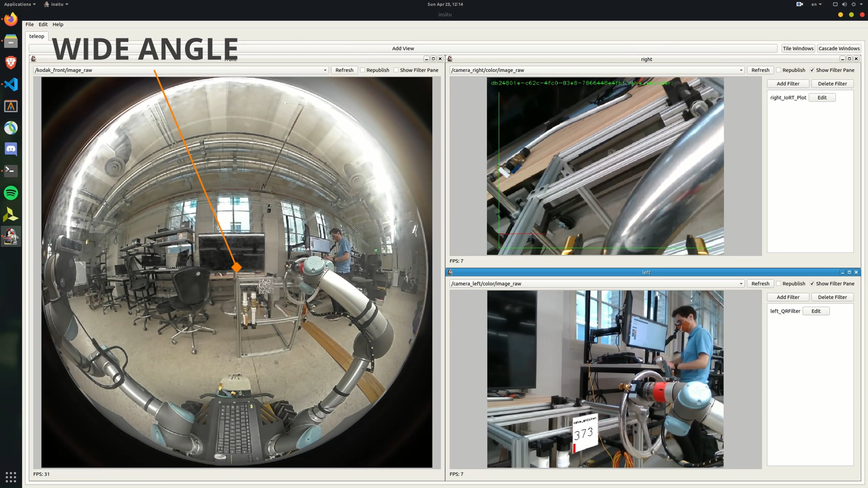Click the Brave browser dock icon
This screenshot has height=488, width=868.
click(x=11, y=63)
